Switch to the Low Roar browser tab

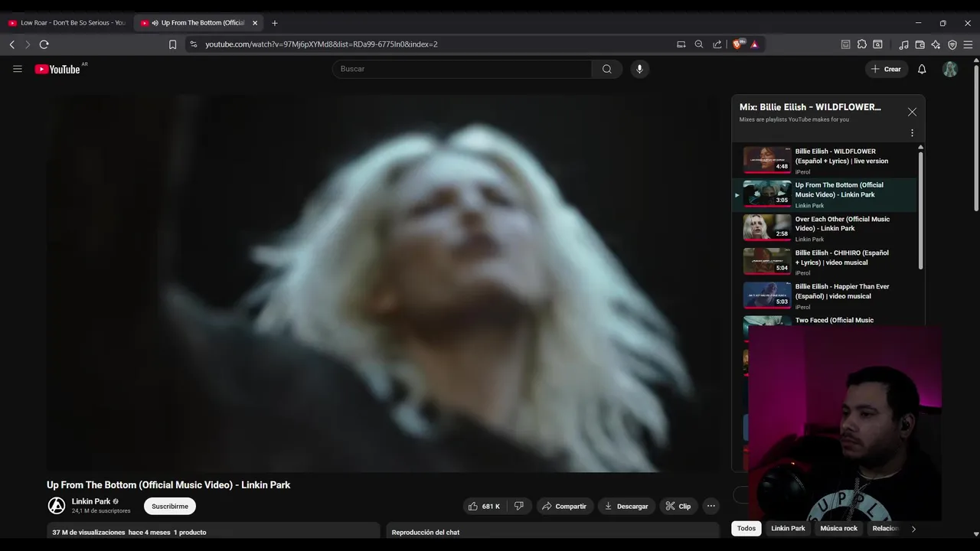67,23
